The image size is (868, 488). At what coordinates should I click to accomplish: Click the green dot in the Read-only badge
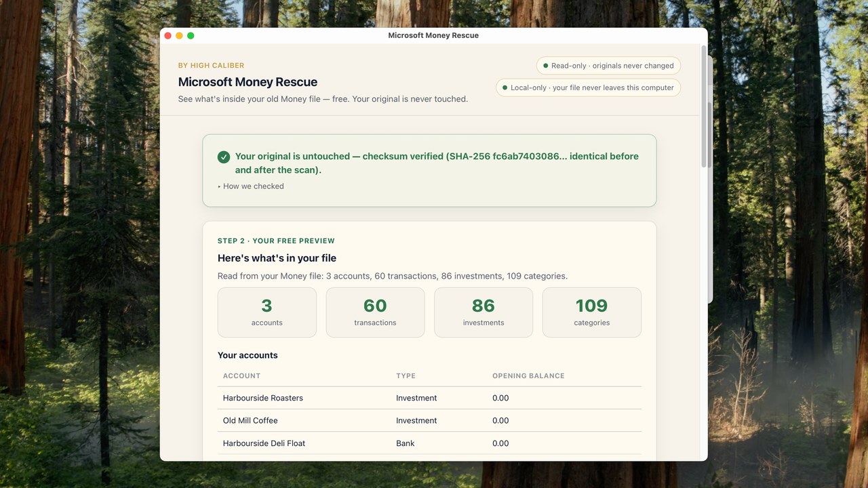pos(546,66)
